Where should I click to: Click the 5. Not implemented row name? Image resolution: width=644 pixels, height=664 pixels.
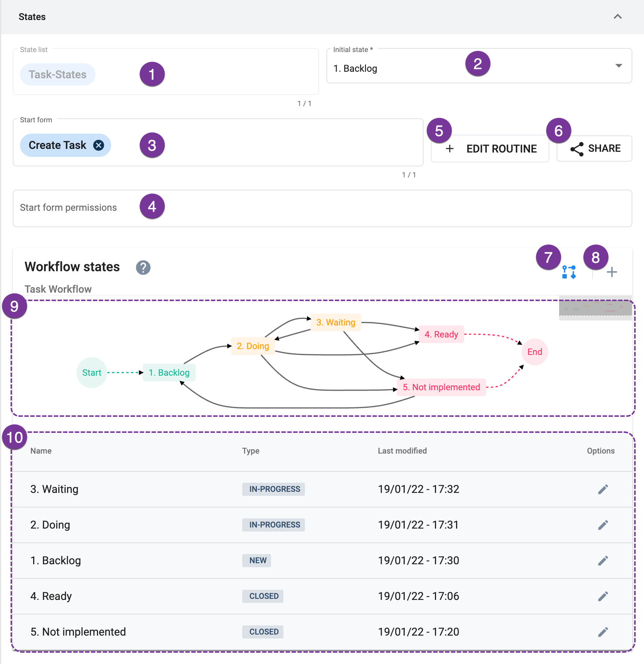pos(78,632)
